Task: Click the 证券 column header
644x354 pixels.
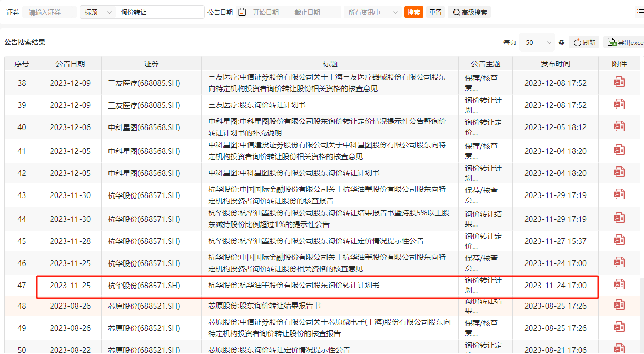Action: click(151, 64)
